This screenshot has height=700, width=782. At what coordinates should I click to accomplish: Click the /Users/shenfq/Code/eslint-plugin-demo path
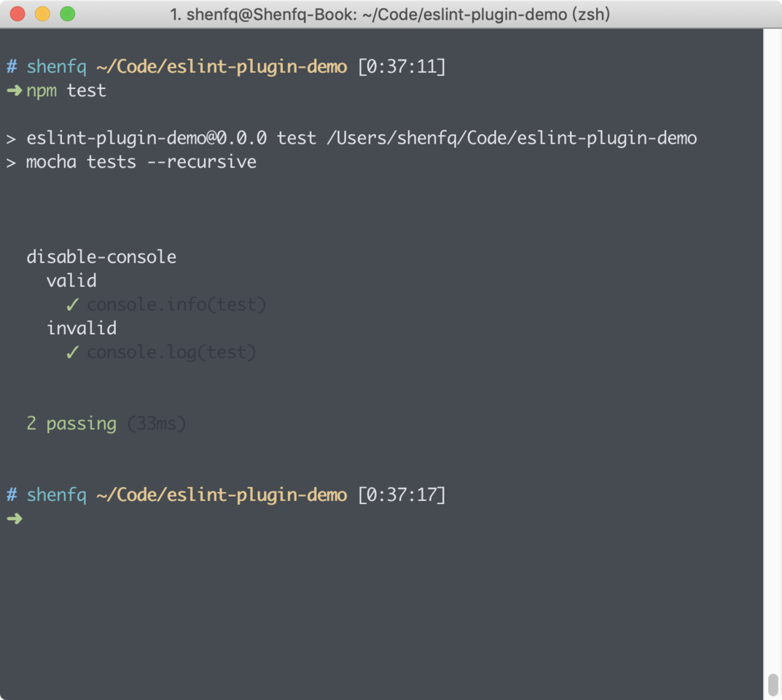point(512,139)
